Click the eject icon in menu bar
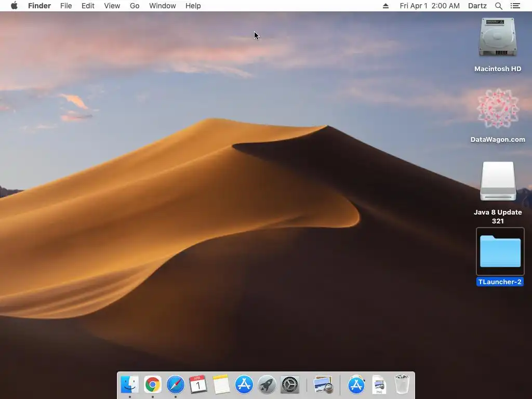 [386, 6]
